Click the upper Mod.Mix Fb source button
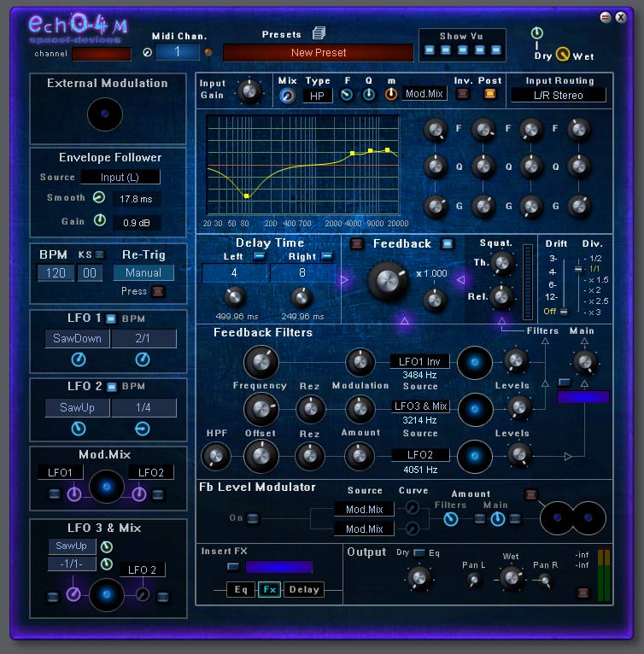Image resolution: width=644 pixels, height=654 pixels. tap(365, 509)
